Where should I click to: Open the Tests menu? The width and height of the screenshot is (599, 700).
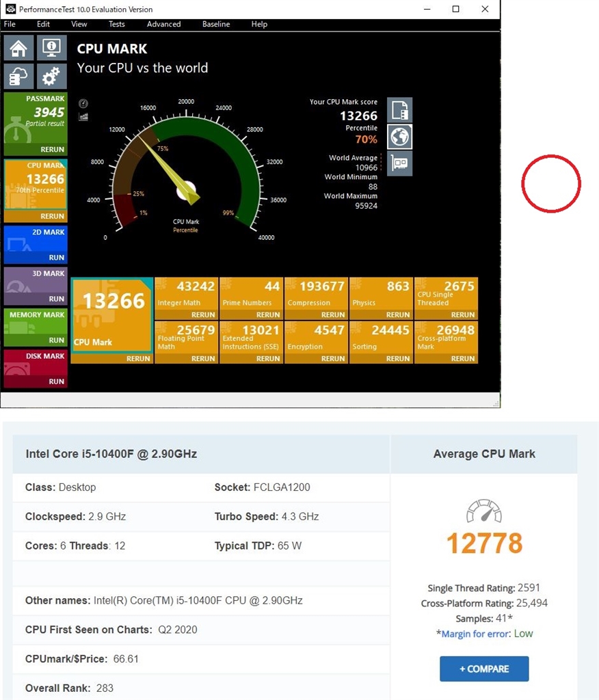coord(116,24)
